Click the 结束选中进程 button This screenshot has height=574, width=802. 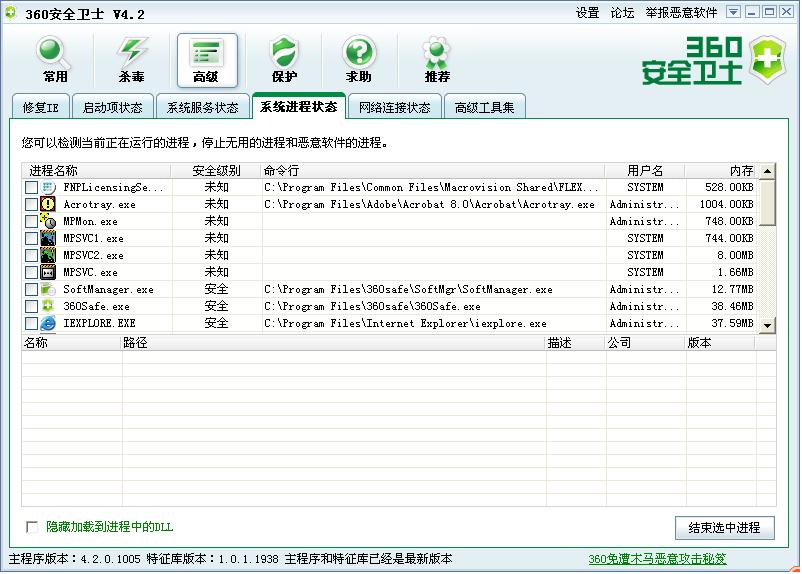724,528
